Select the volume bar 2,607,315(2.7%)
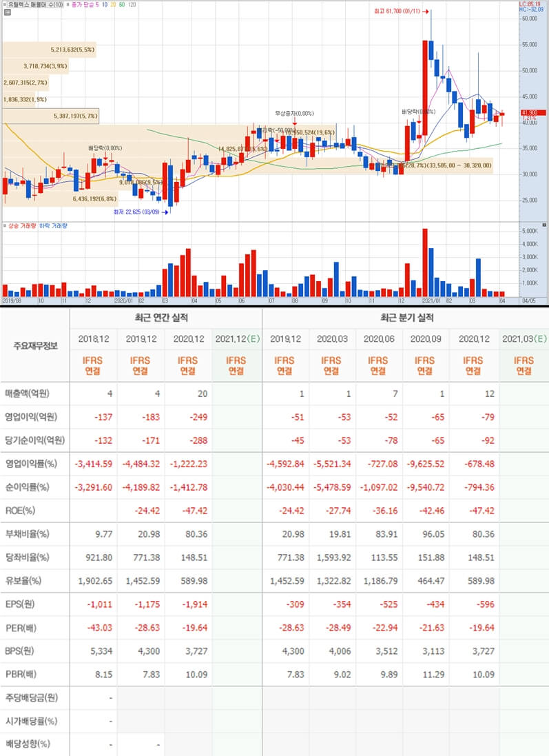549x756 pixels. tap(25, 83)
